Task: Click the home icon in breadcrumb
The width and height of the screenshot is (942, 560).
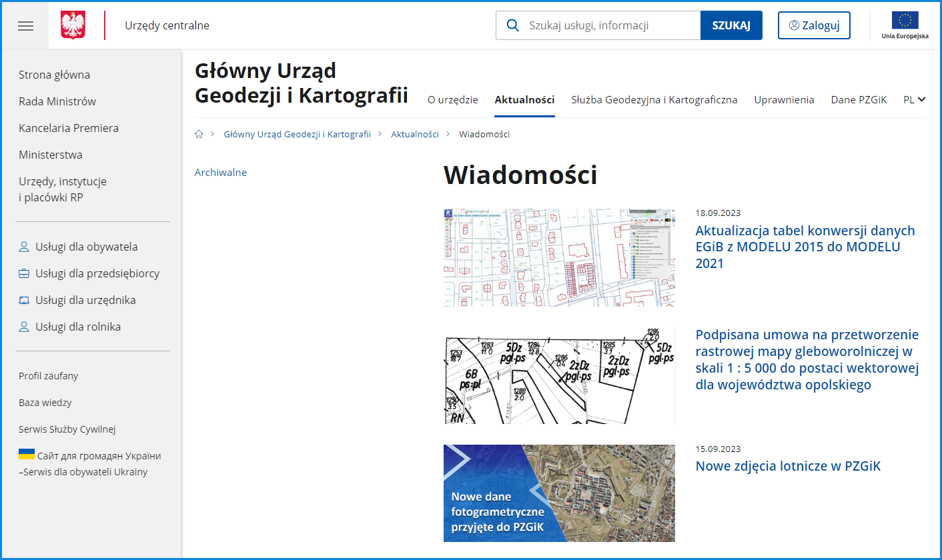Action: [x=199, y=134]
